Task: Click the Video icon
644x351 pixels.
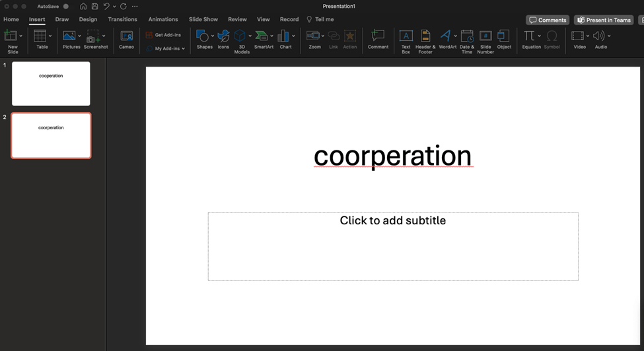Action: [x=577, y=36]
